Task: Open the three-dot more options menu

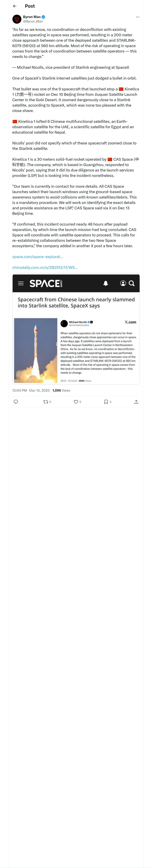Action: pos(138,17)
